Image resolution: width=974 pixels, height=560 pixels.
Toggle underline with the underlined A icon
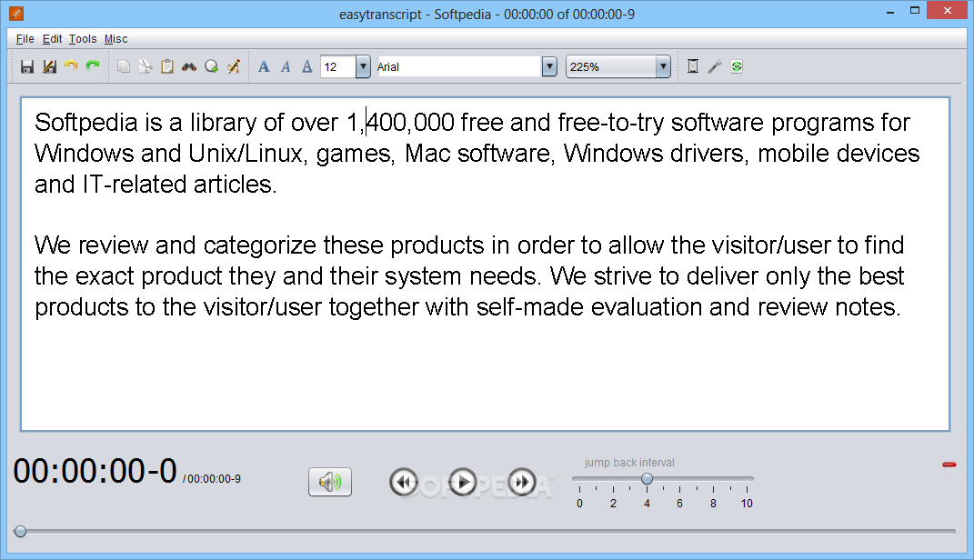click(x=306, y=66)
